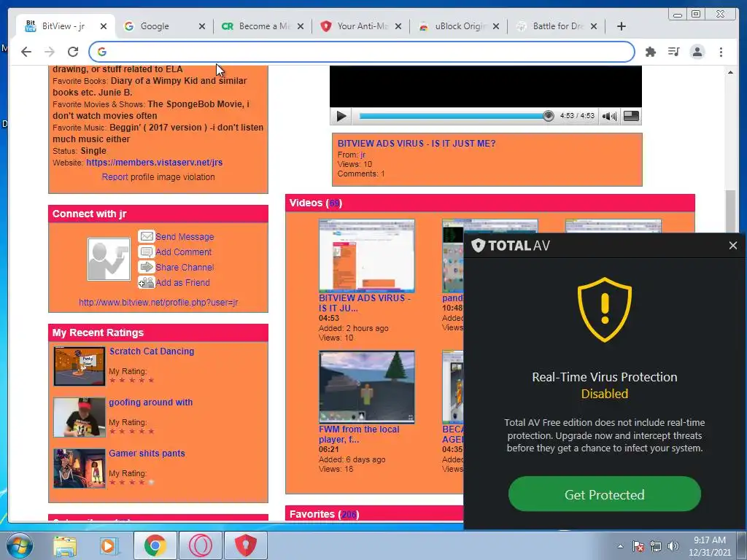Click the Get Protected button
The image size is (747, 560).
coord(605,494)
